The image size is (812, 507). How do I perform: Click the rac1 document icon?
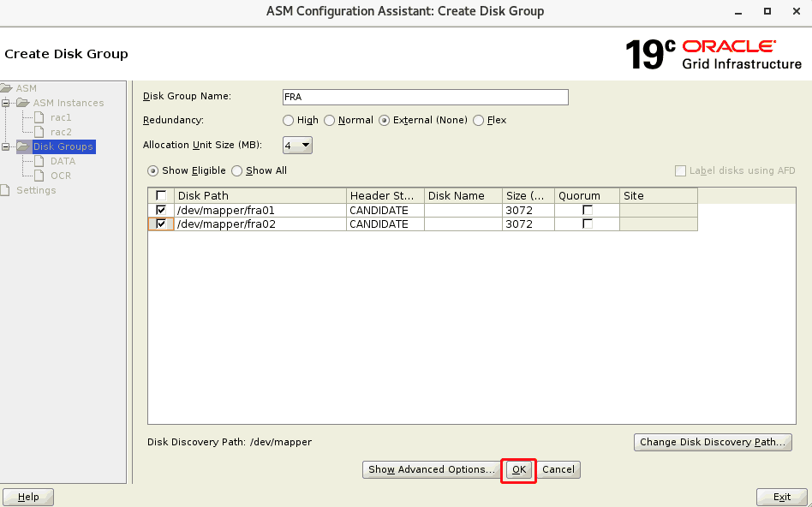(x=39, y=117)
